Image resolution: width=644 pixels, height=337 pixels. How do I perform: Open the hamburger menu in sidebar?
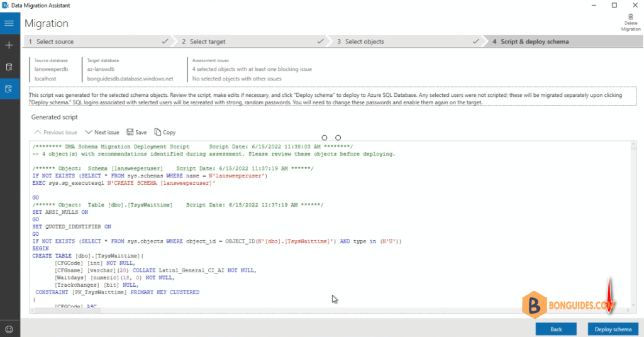click(x=9, y=23)
